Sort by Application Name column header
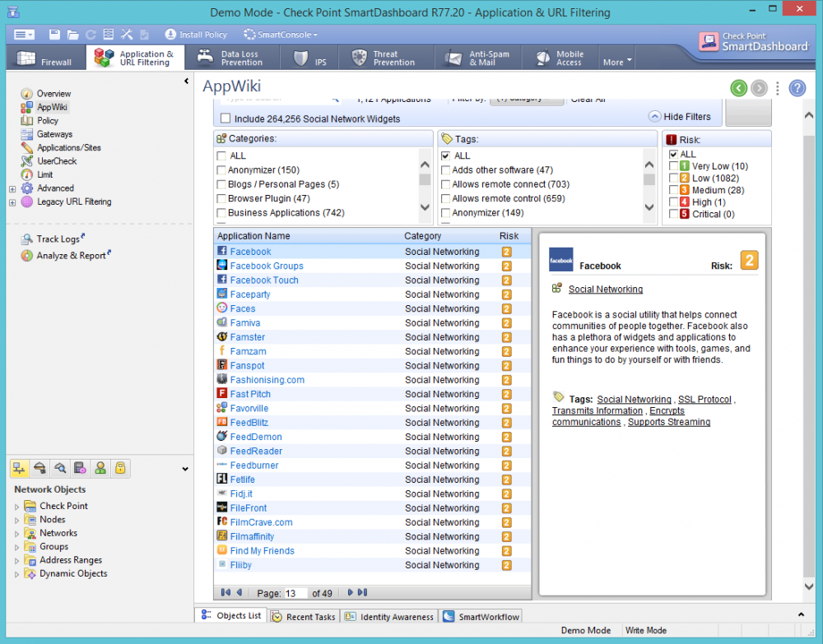Viewport: 823px width, 644px height. pos(253,236)
